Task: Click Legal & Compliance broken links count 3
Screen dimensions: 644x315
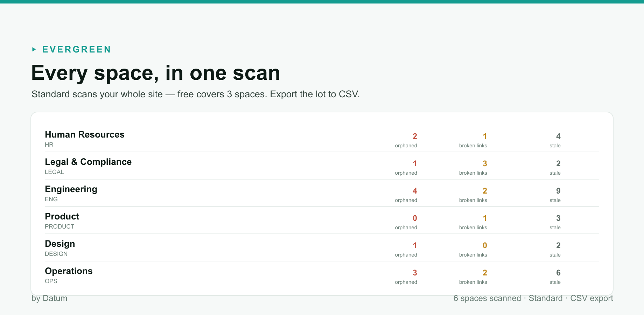Action: (485, 163)
